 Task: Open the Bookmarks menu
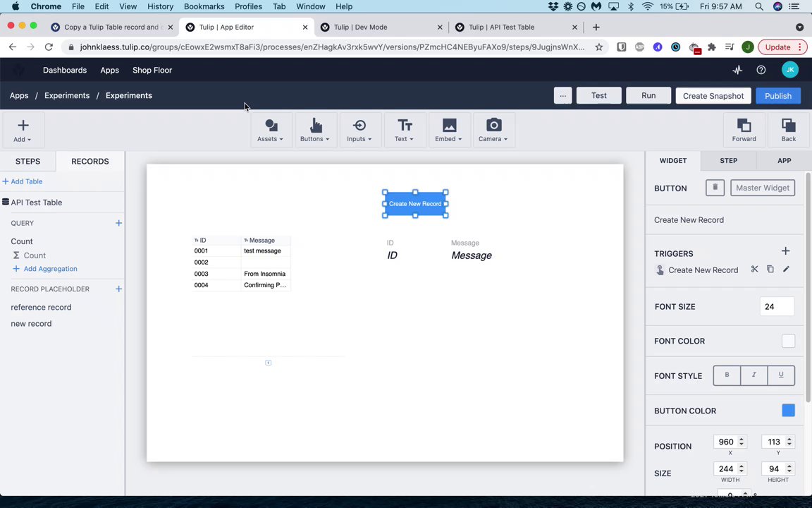[x=204, y=6]
